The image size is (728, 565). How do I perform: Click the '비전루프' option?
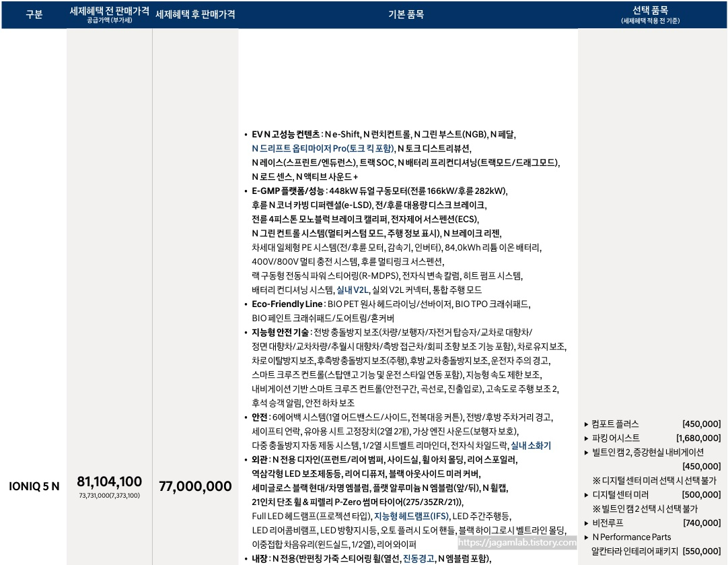pos(608,523)
